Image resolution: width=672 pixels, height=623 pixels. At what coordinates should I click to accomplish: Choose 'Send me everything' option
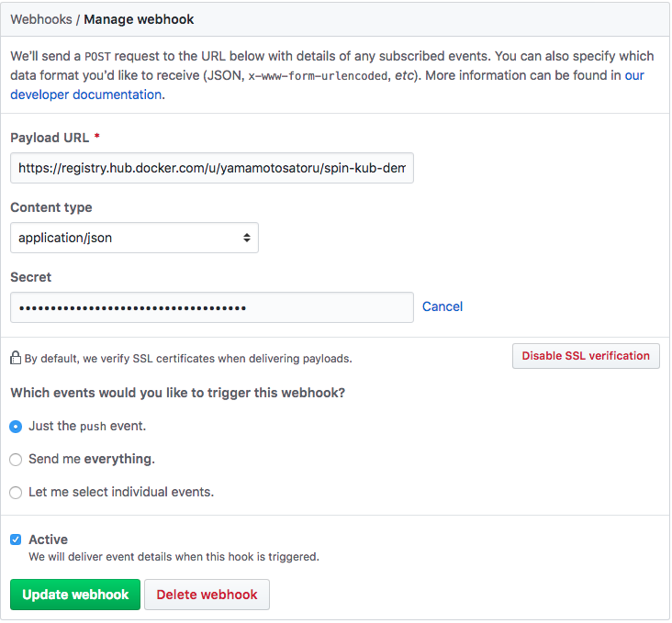point(16,460)
